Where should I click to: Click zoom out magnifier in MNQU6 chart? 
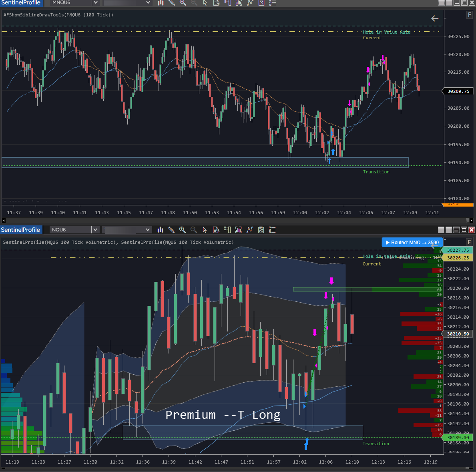click(194, 3)
